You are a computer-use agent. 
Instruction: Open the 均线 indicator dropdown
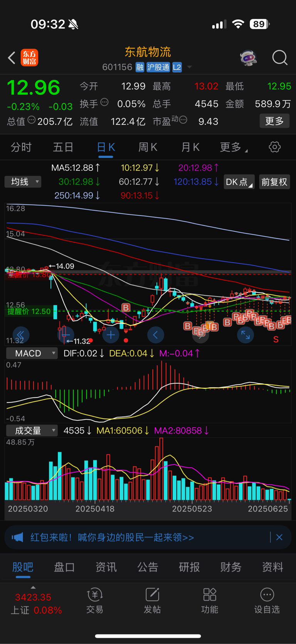point(23,182)
